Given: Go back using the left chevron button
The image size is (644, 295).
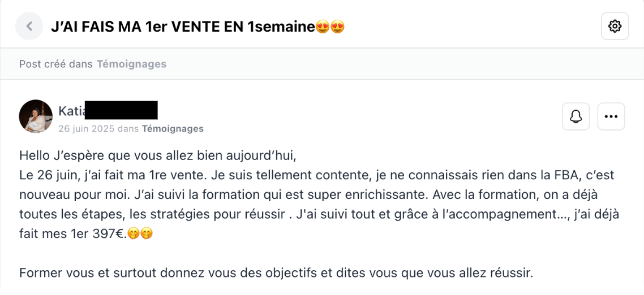Looking at the screenshot, I should pyautogui.click(x=29, y=26).
